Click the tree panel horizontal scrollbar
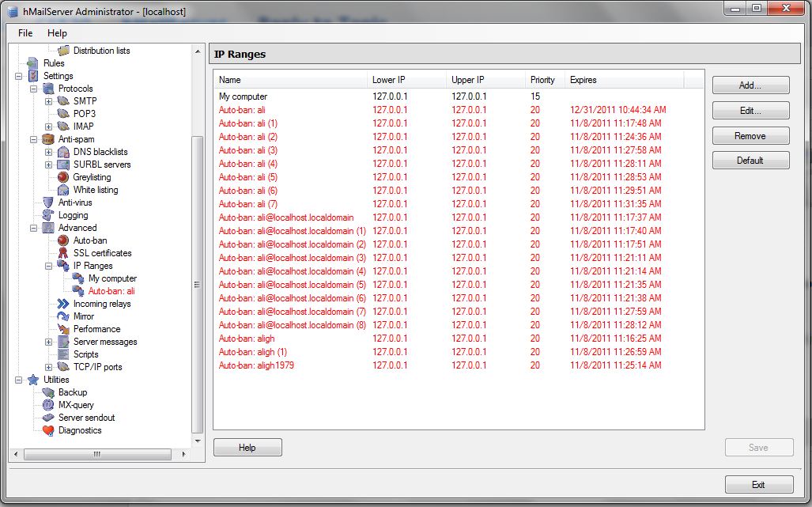The width and height of the screenshot is (812, 507). tap(96, 455)
